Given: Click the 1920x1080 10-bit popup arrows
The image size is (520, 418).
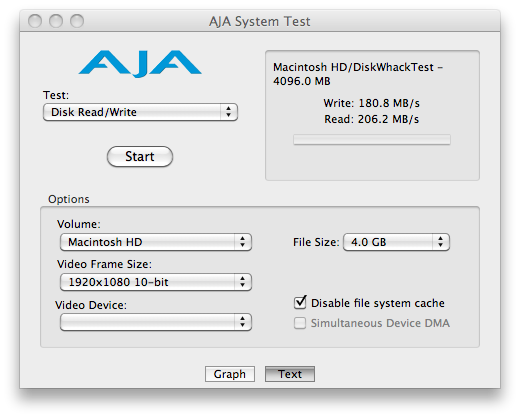Looking at the screenshot, I should coord(242,282).
